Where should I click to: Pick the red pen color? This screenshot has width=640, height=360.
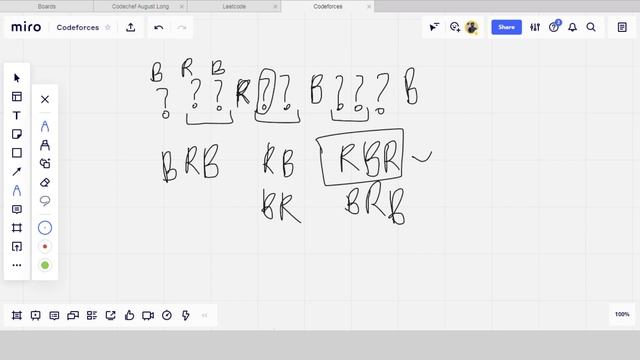(x=45, y=247)
